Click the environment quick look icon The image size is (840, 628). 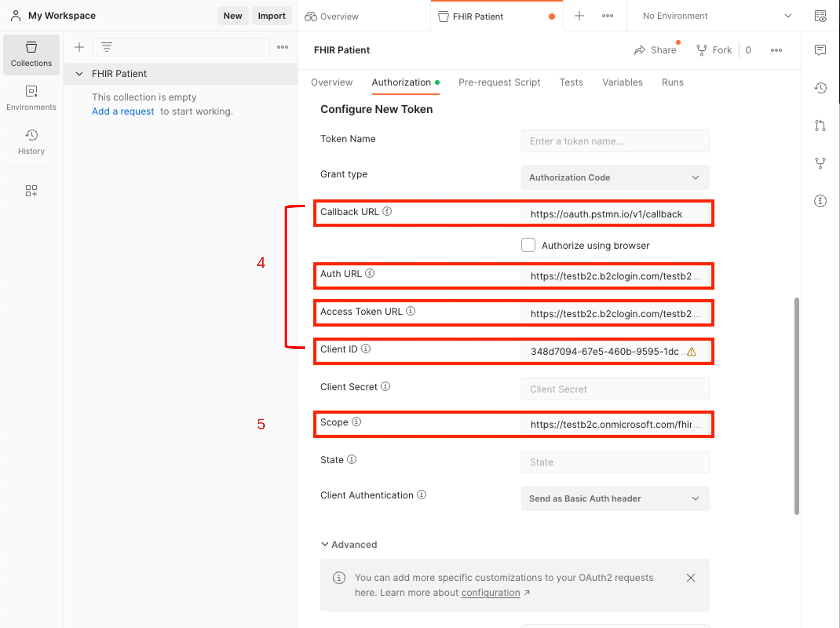point(820,16)
